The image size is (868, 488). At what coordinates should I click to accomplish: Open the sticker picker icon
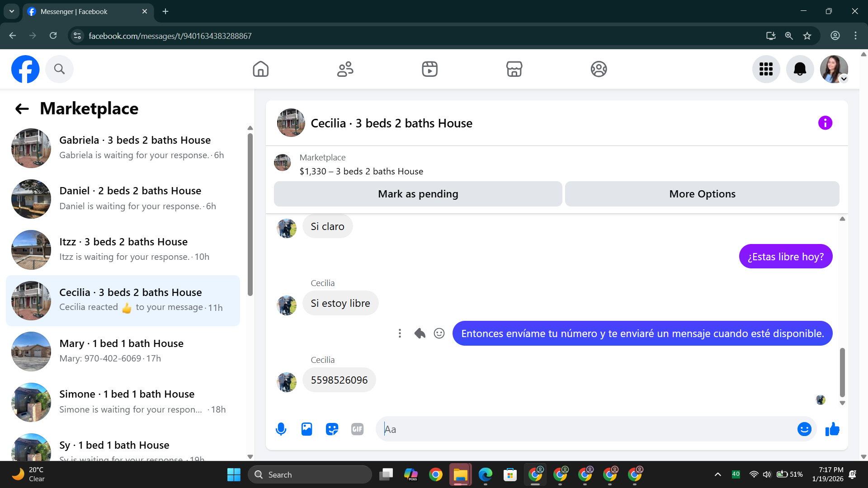[332, 429]
